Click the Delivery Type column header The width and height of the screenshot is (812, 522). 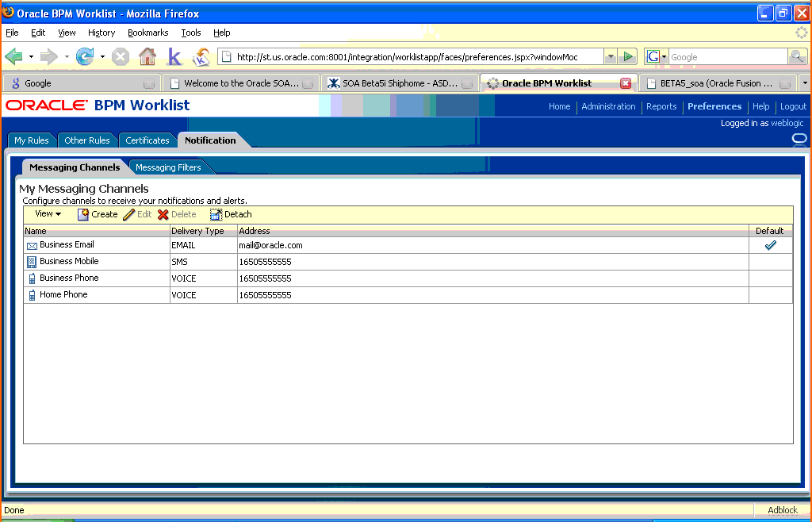click(x=204, y=231)
